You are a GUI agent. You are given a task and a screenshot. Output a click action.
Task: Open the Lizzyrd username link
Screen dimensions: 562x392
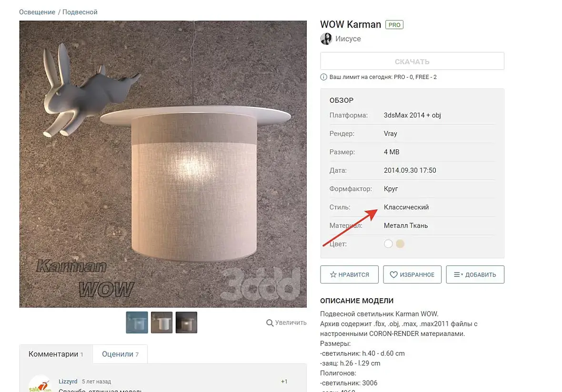[x=68, y=381]
